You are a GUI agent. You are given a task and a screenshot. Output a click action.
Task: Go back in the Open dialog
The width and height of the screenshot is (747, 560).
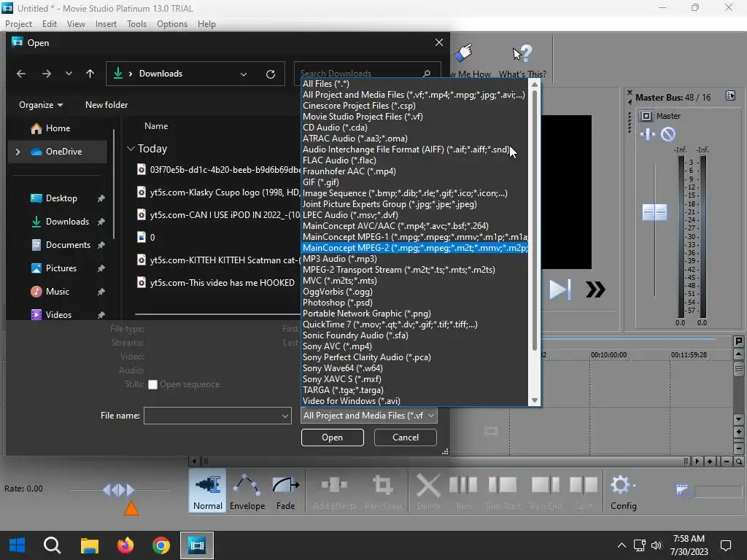point(21,74)
